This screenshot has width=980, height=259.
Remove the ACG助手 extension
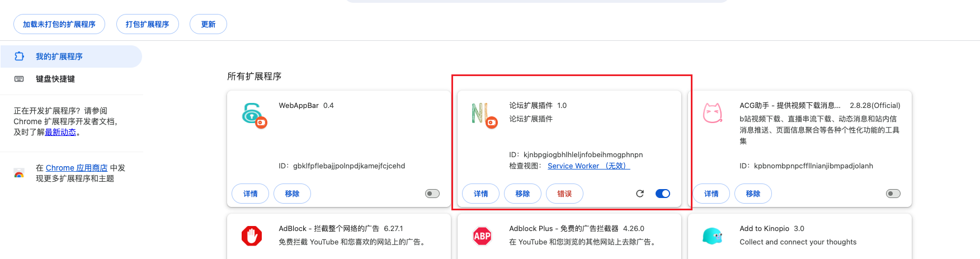tap(753, 194)
